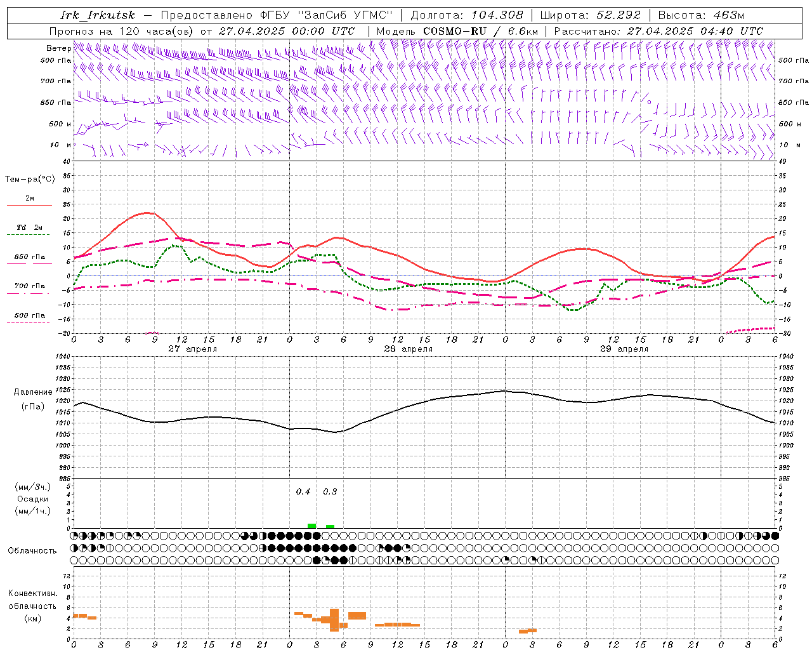The height and width of the screenshot is (650, 812).
Task: Click the 28 апреля date label
Action: pyautogui.click(x=408, y=349)
